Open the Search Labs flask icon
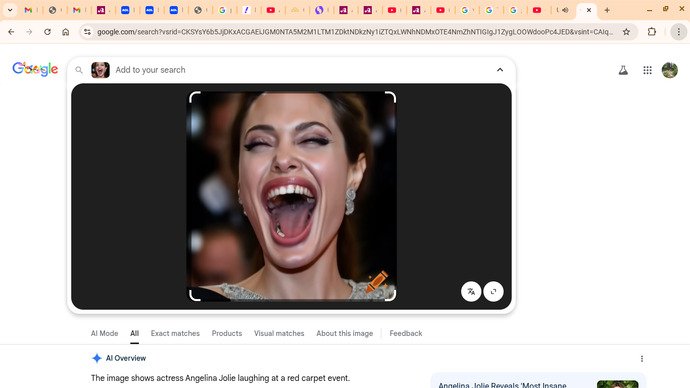This screenshot has width=690, height=388. [623, 70]
